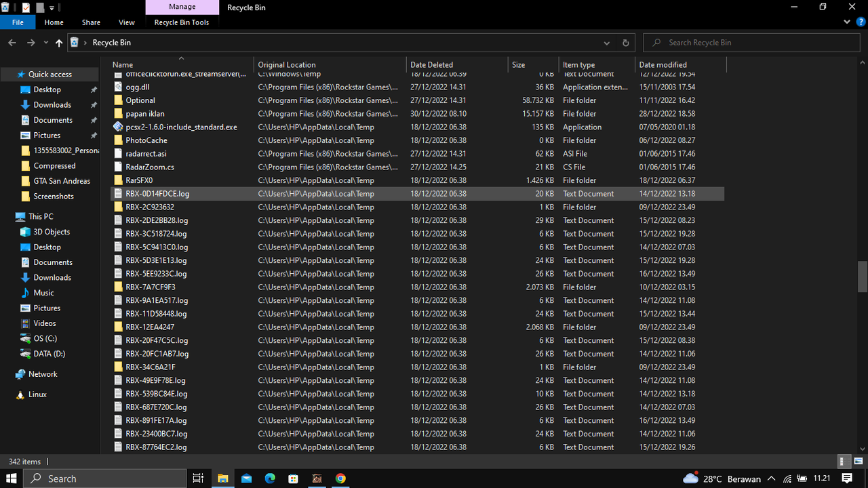Click into the Search Recycle Bin field

click(752, 43)
